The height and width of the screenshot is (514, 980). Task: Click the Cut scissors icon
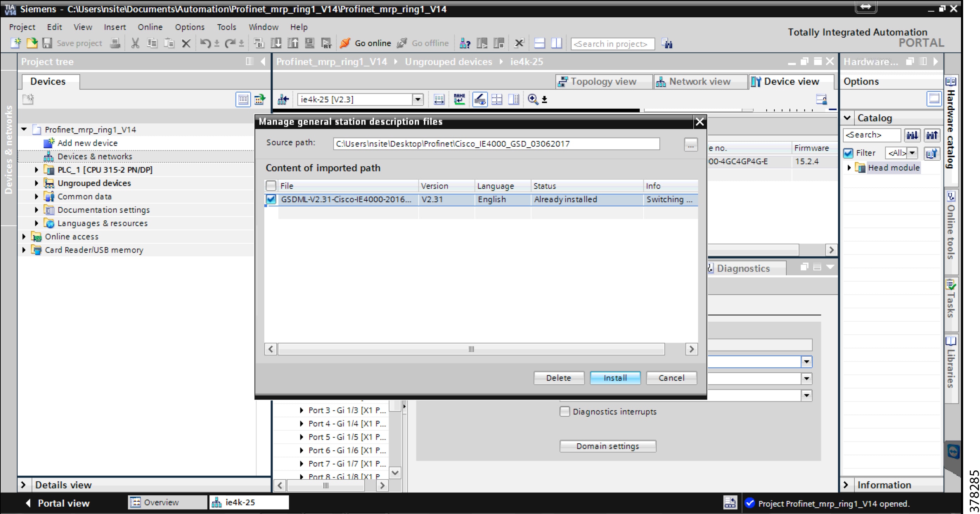click(x=135, y=43)
